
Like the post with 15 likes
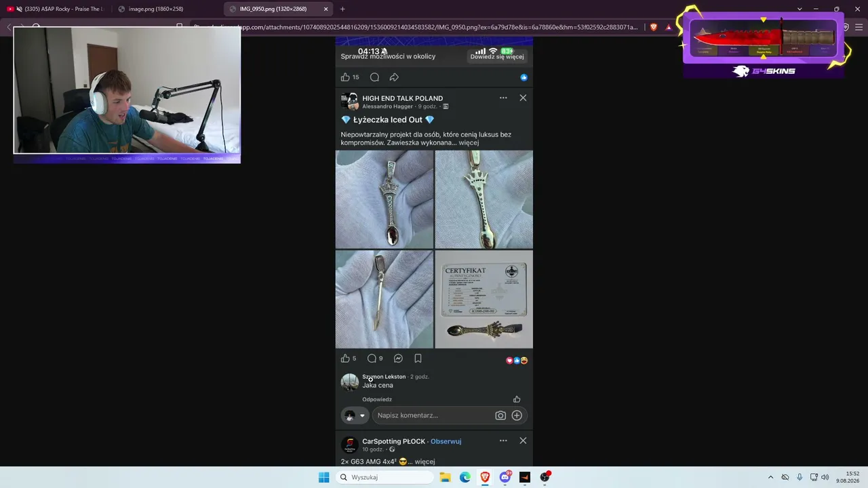tap(345, 77)
